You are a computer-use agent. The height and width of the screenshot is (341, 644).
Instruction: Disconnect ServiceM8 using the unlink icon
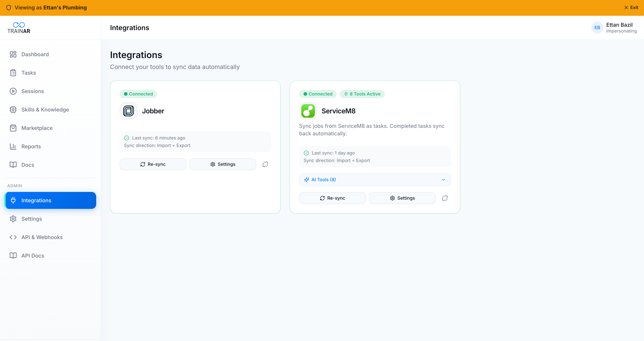tap(445, 198)
